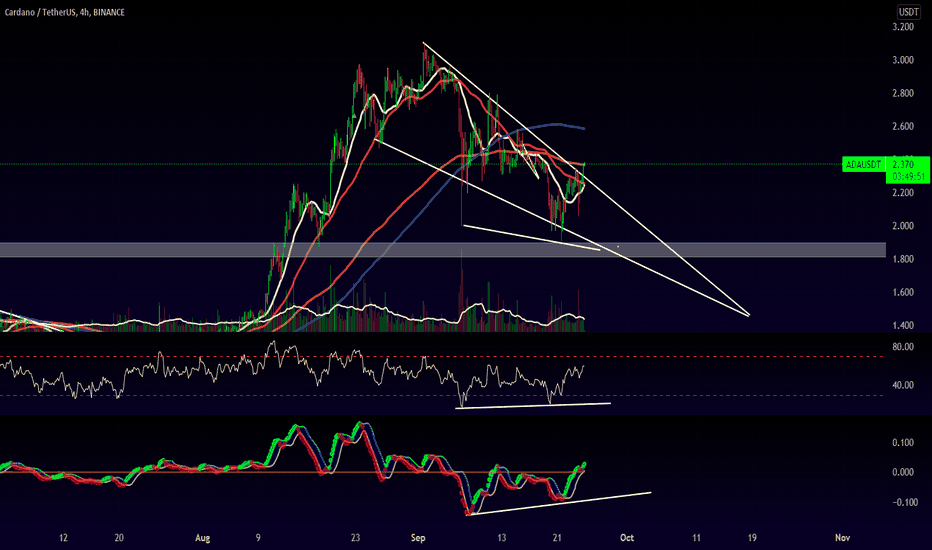Click the 1.600 price axis label
932x550 pixels.
903,293
